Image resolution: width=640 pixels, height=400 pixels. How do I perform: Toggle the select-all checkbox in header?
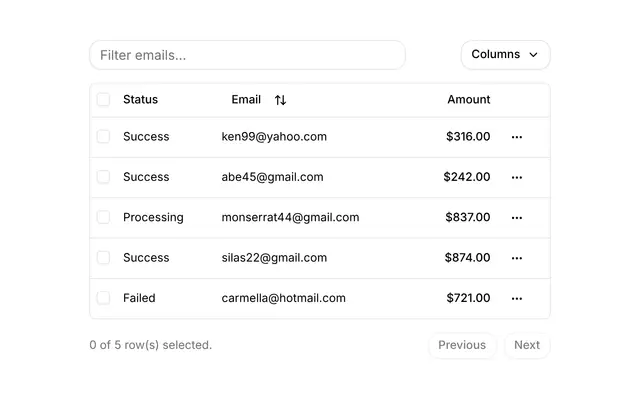[x=103, y=100]
